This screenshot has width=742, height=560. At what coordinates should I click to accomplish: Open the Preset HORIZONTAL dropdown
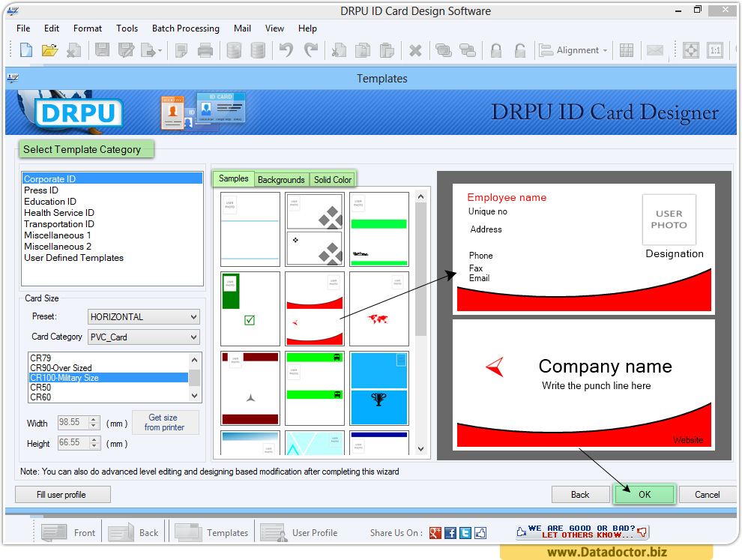point(143,316)
